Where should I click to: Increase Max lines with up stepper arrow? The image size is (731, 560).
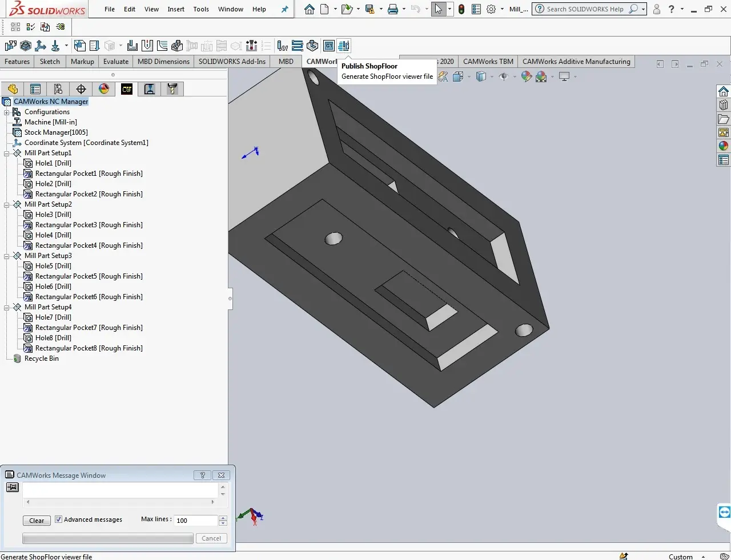[223, 518]
